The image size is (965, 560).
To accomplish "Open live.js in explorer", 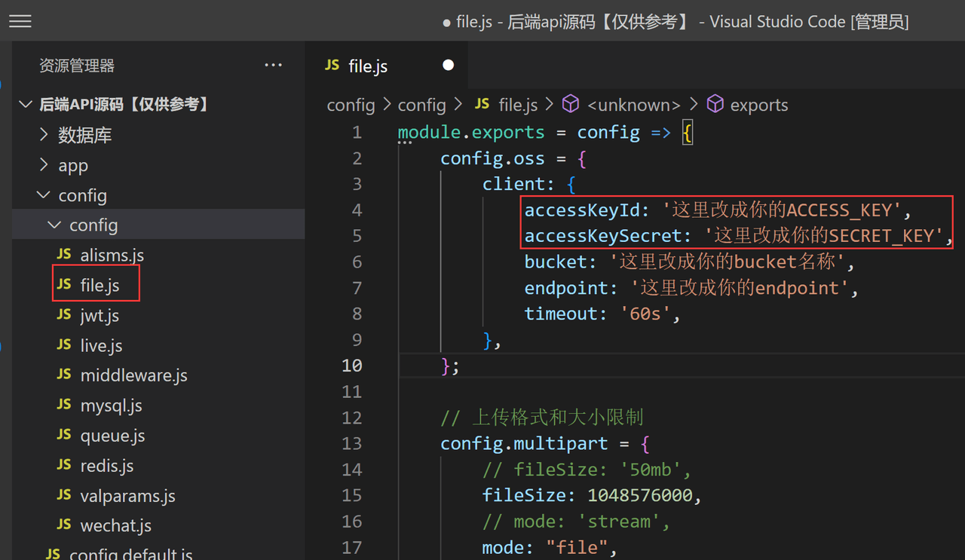I will (158, 345).
